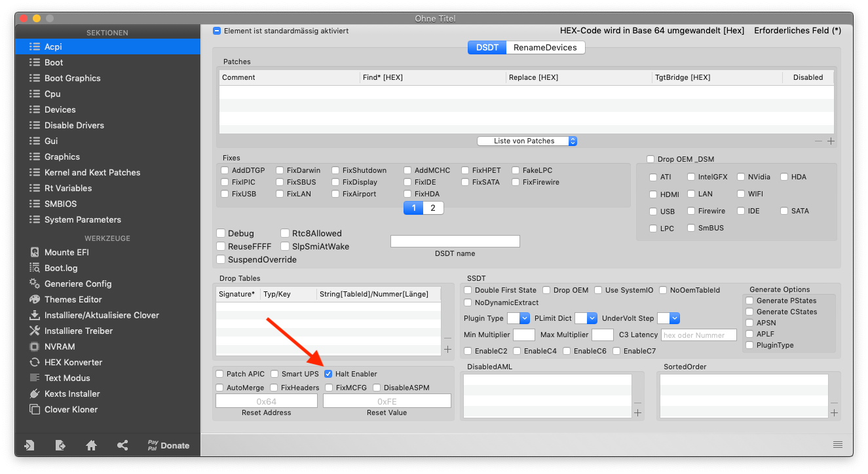Click the share icon in bottom bar
Image resolution: width=868 pixels, height=474 pixels.
[x=123, y=445]
